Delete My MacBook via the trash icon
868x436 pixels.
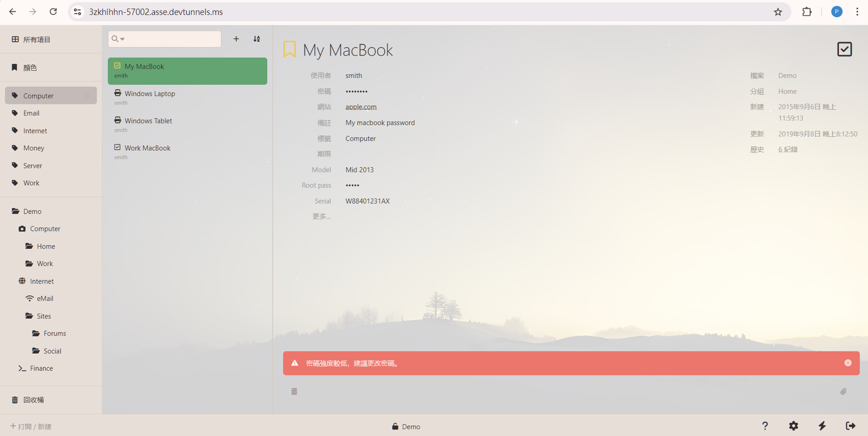(294, 391)
